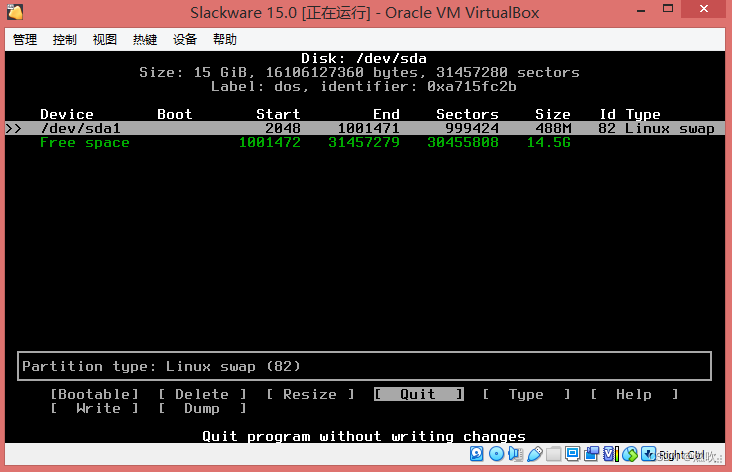The height and width of the screenshot is (472, 732).
Task: Click the VirtualBox icon in title bar
Action: (x=15, y=12)
